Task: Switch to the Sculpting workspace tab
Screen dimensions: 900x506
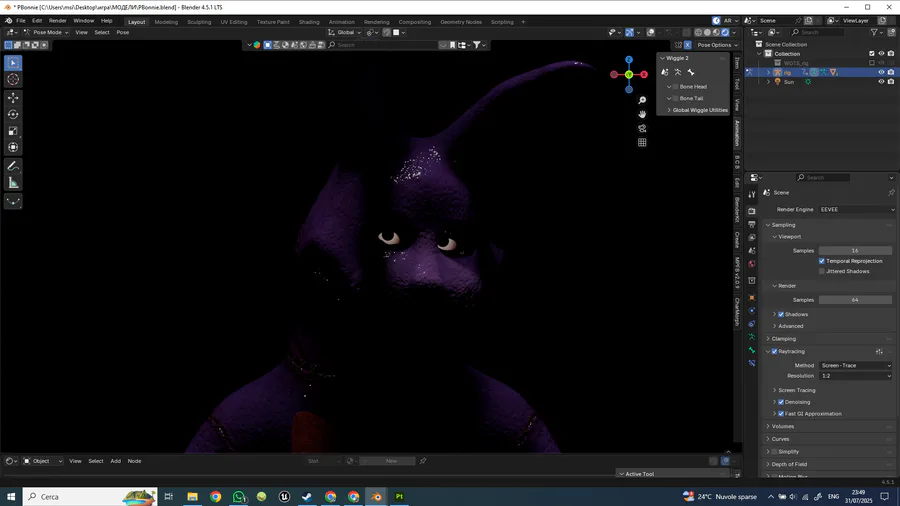Action: [199, 22]
